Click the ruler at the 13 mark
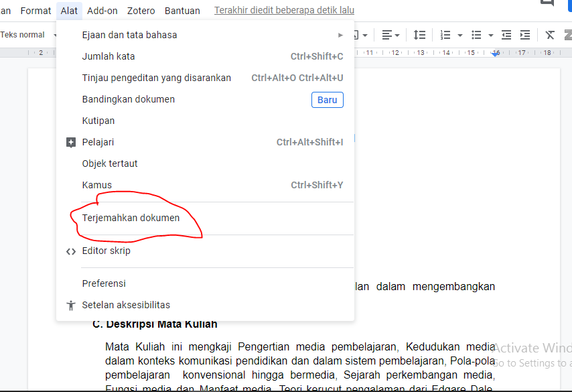Image resolution: width=572 pixels, height=392 pixels. click(x=421, y=53)
